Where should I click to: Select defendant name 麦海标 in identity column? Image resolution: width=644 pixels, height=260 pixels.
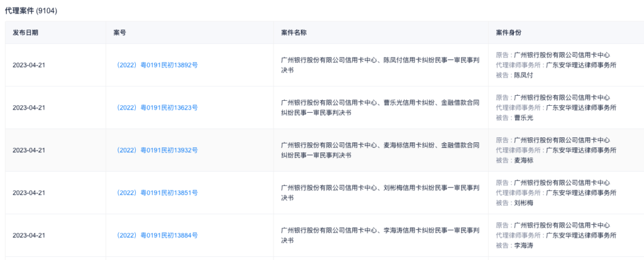coord(523,161)
